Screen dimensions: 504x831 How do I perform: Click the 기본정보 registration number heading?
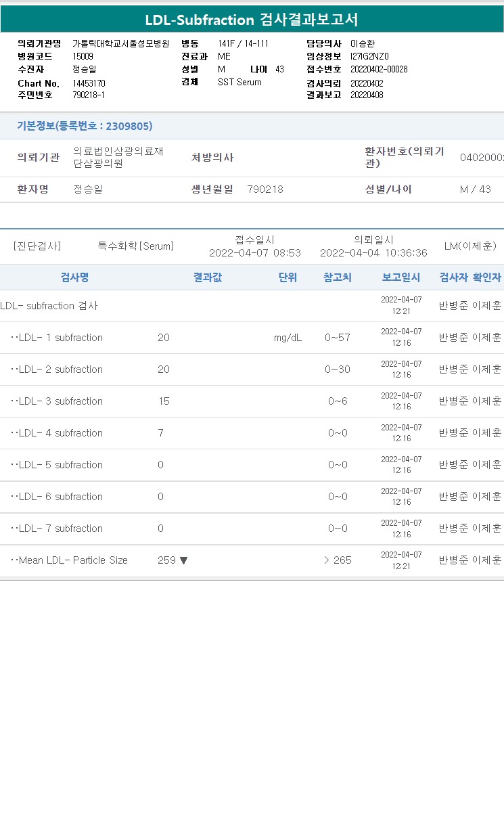85,126
